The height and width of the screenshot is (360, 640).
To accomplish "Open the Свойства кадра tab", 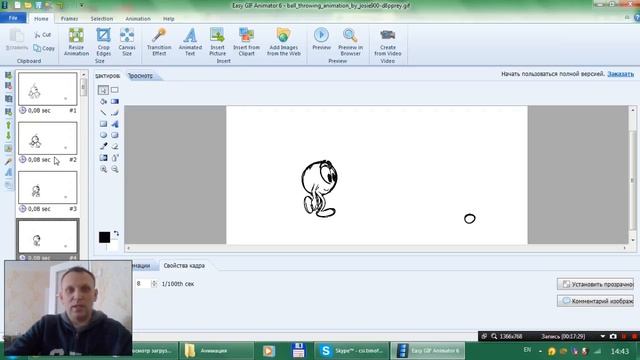I will click(x=184, y=266).
